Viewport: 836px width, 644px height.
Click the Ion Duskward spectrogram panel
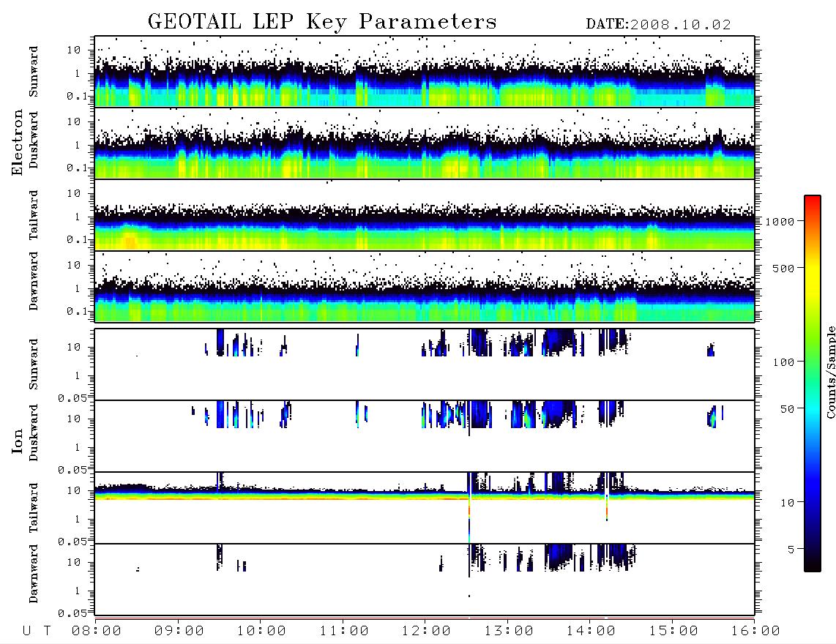coord(425,436)
